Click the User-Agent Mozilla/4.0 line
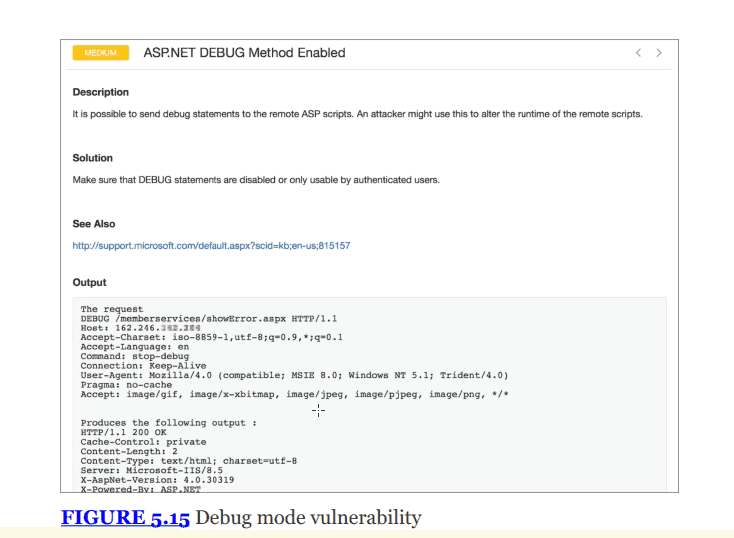This screenshot has width=734, height=538. click(294, 376)
